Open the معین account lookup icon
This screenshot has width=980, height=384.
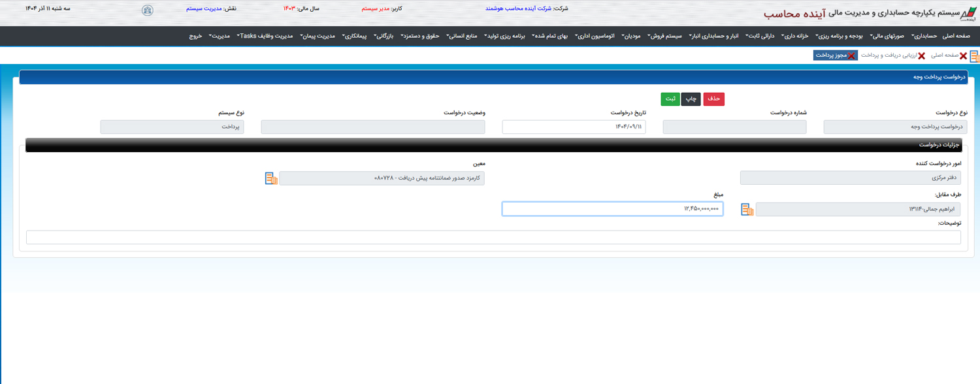tap(271, 178)
